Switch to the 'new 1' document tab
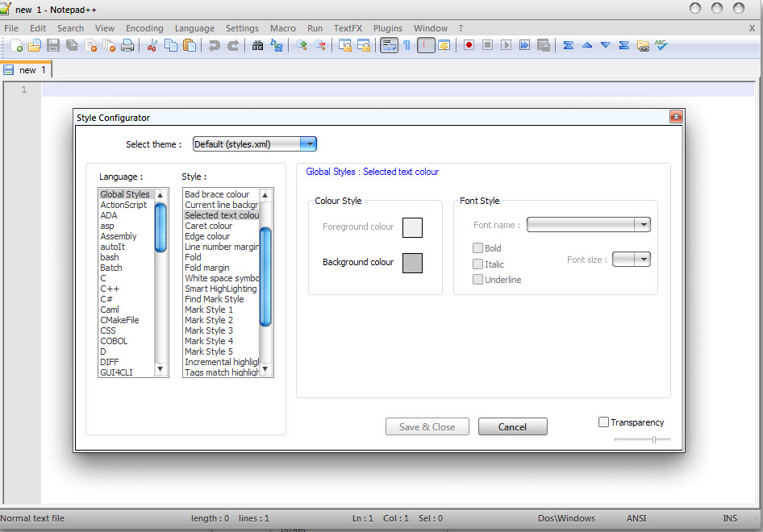The width and height of the screenshot is (763, 532). pos(26,70)
